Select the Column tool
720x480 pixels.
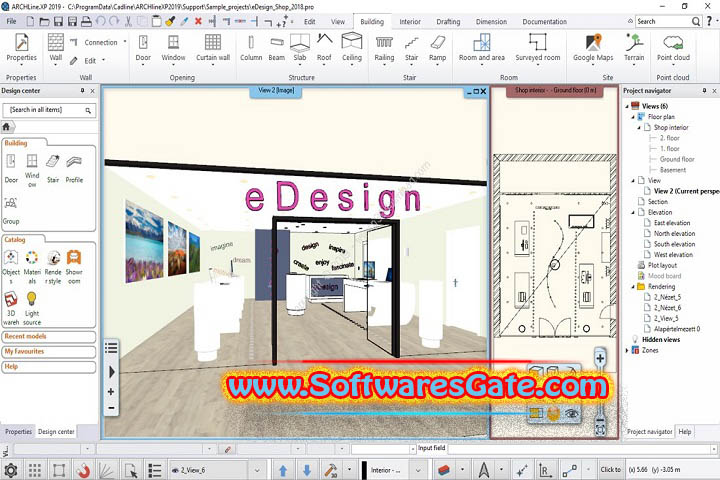click(251, 48)
